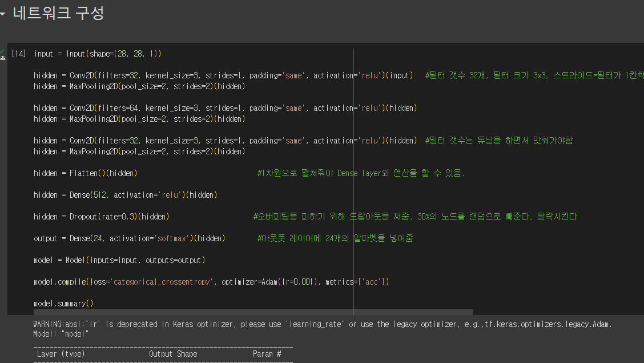Click the comment about 1차원으로 펼쳐줘야 Dense layer
Image resolution: width=644 pixels, height=363 pixels.
(361, 173)
